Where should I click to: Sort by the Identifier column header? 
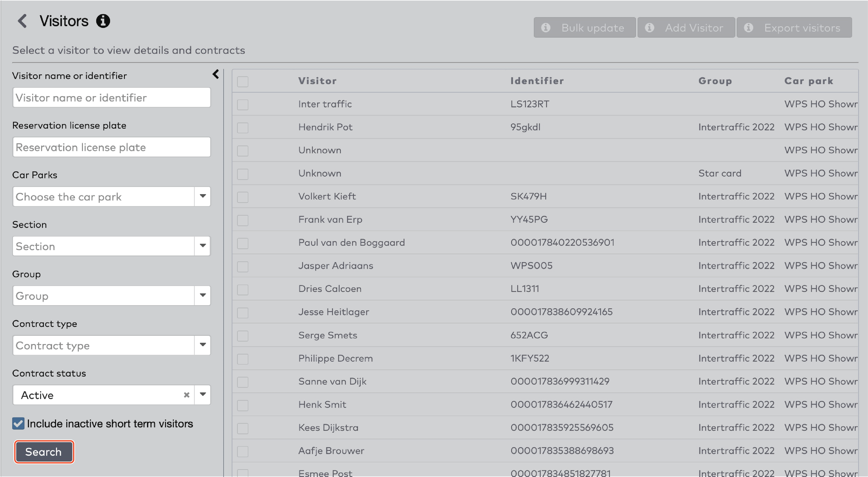tap(537, 80)
